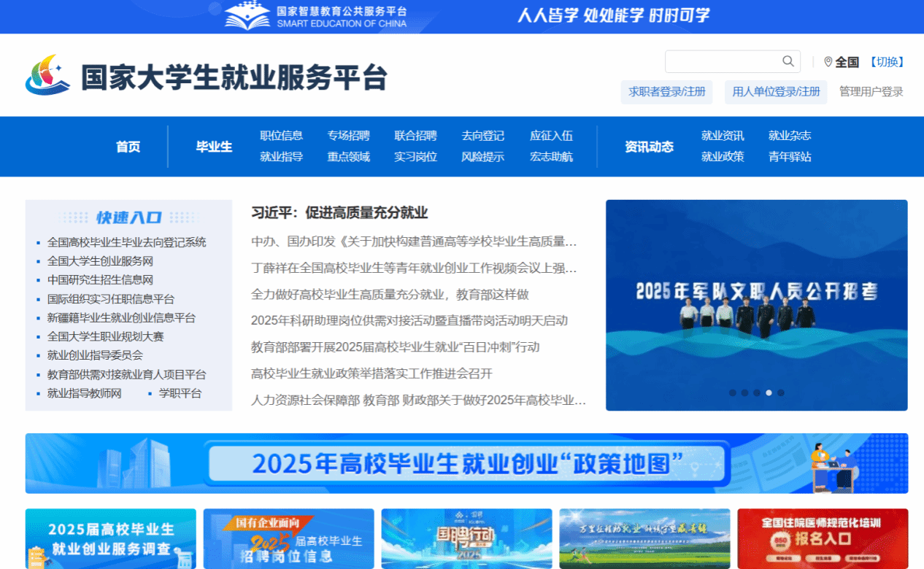Open 全国高校毕业生毕业去向登记系统 quick link
Image resolution: width=924 pixels, height=569 pixels.
click(x=127, y=242)
